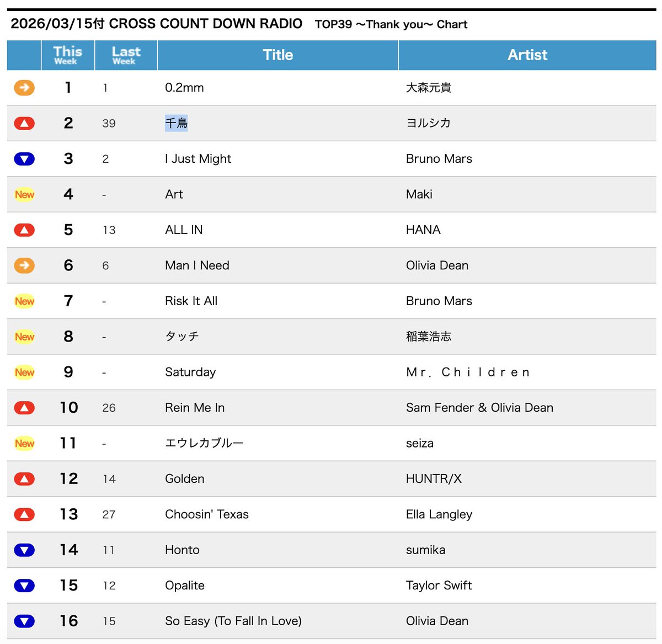This screenshot has height=644, width=662.
Task: Click the This Week column header
Action: click(x=68, y=55)
